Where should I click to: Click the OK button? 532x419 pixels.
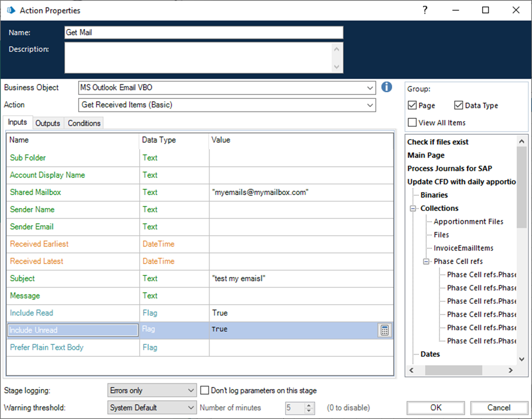point(435,407)
